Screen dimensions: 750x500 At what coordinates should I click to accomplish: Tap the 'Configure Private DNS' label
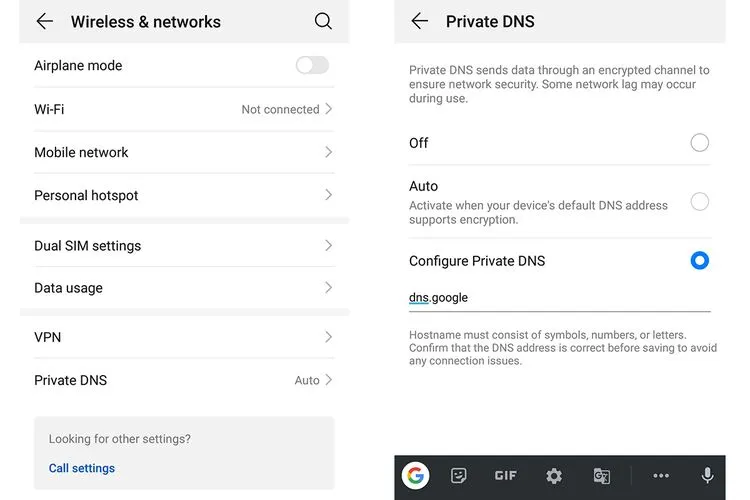pyautogui.click(x=477, y=261)
